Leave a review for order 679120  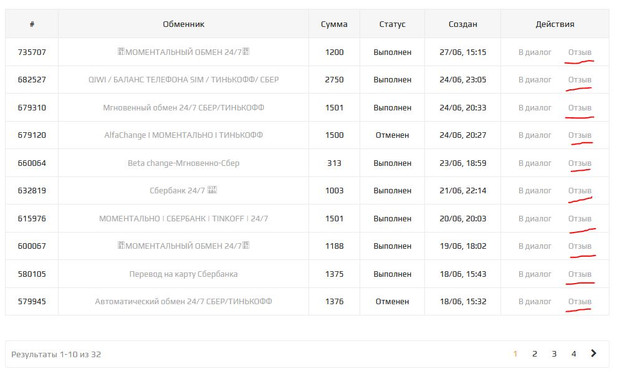coord(580,135)
